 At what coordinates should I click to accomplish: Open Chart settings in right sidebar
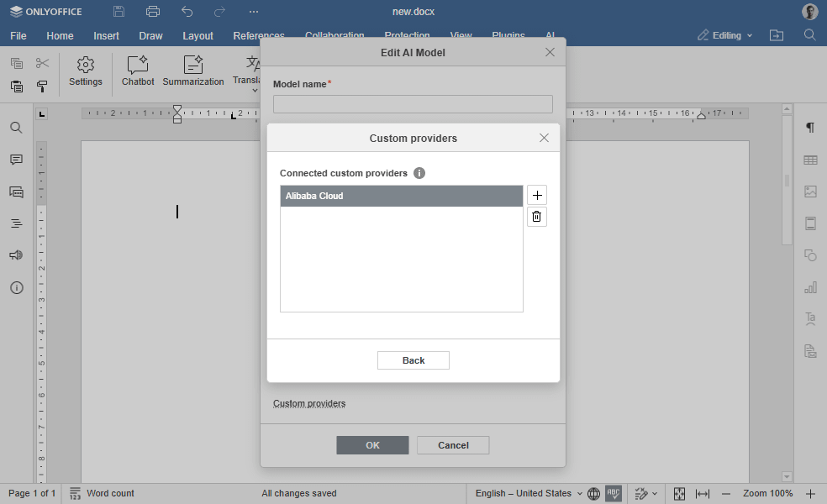point(810,287)
